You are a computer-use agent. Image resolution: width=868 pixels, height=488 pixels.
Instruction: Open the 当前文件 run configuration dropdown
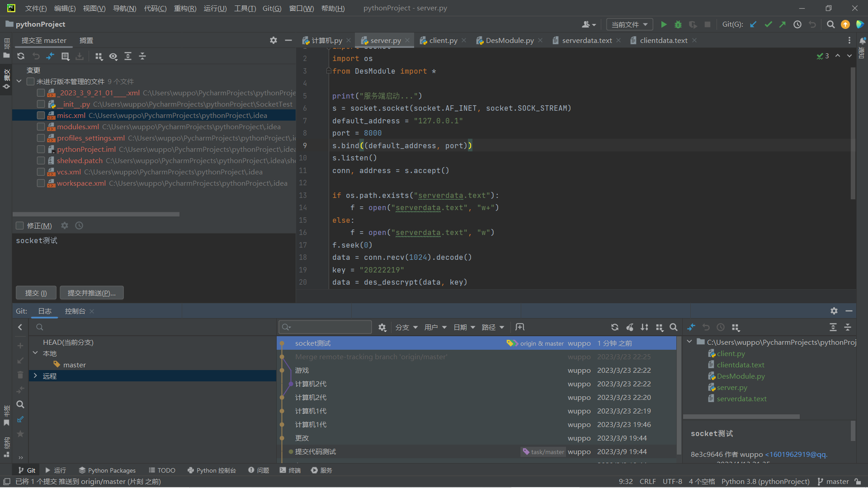629,24
